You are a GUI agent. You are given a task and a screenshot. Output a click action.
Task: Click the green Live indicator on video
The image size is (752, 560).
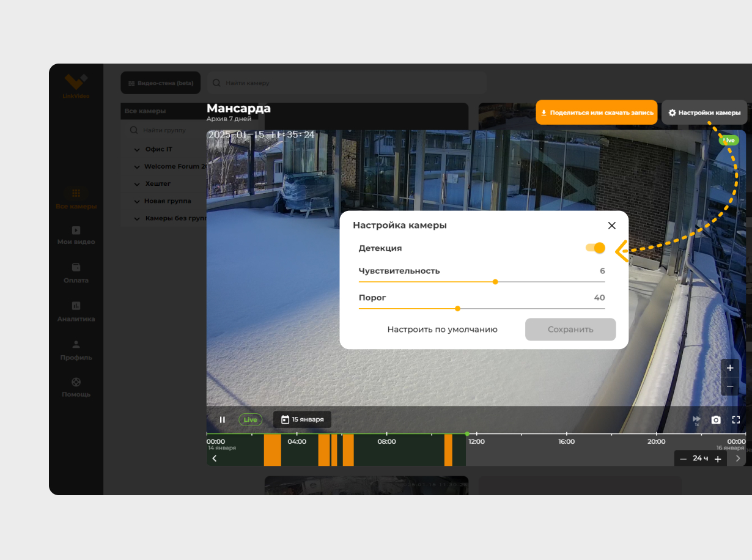click(729, 141)
